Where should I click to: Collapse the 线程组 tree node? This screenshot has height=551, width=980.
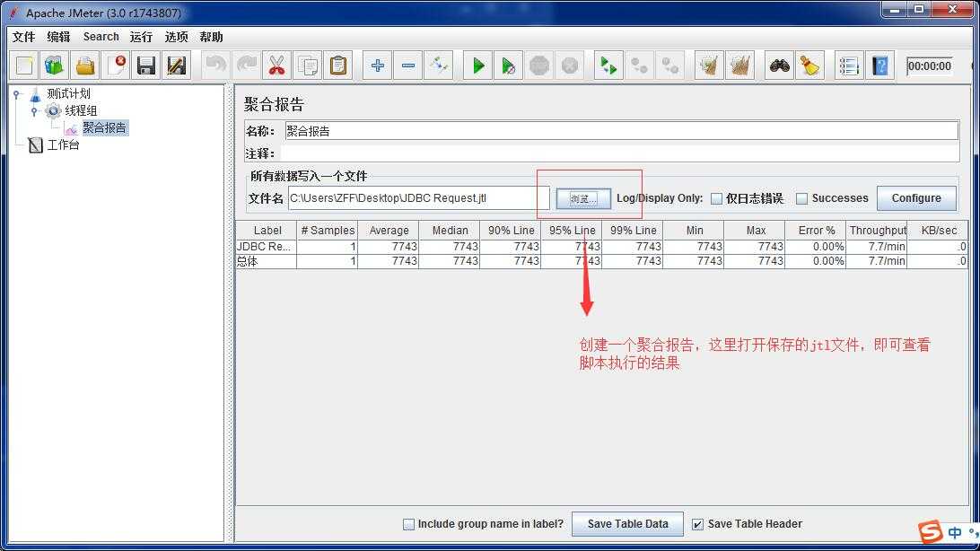34,111
